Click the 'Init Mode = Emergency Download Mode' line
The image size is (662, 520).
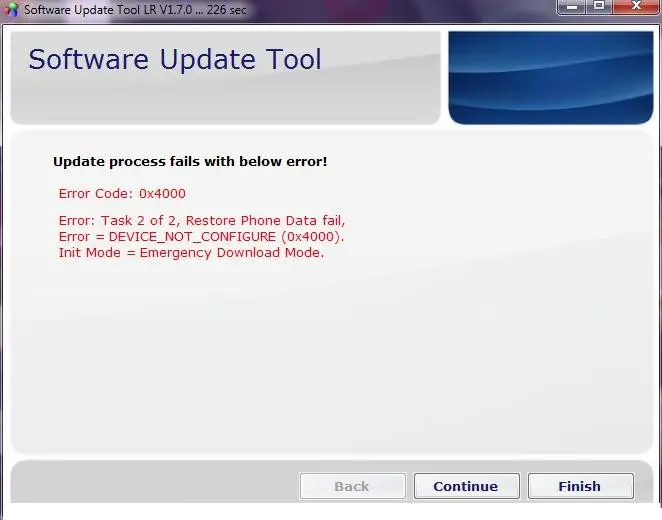[191, 253]
